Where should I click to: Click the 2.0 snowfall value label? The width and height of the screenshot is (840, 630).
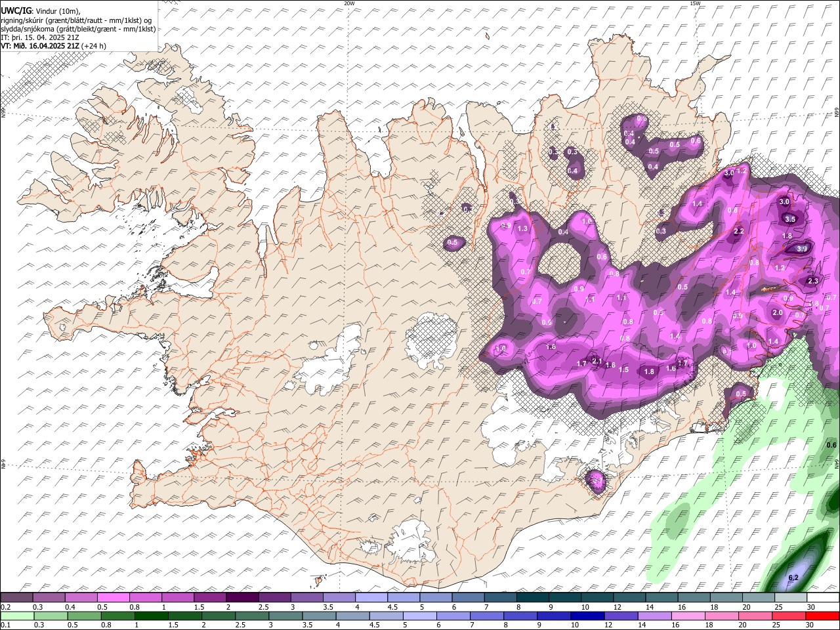click(x=778, y=313)
